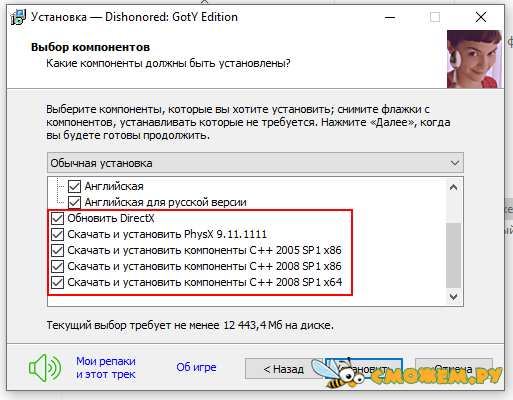Click the installer icon in title bar
Viewport: 513px width, 400px height.
coord(18,17)
